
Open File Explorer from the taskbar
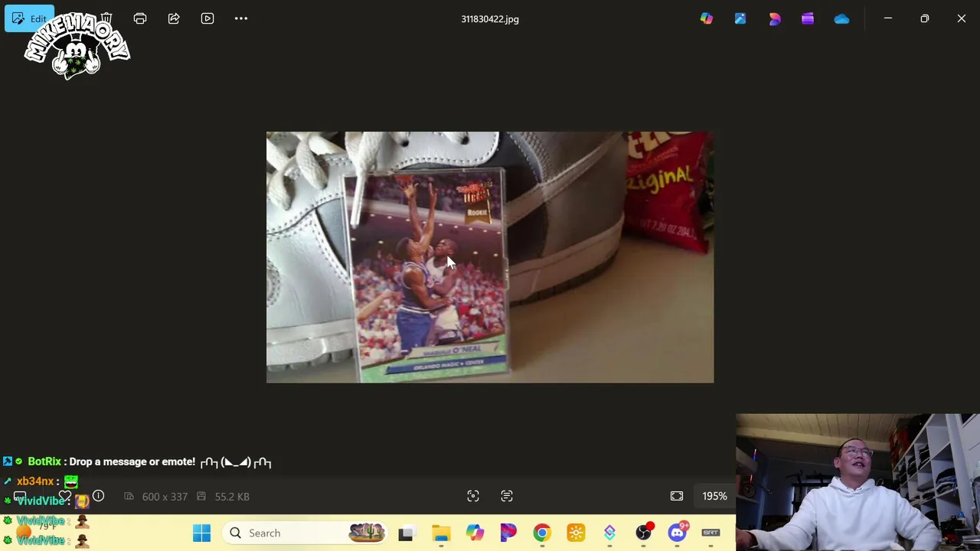[x=441, y=533]
